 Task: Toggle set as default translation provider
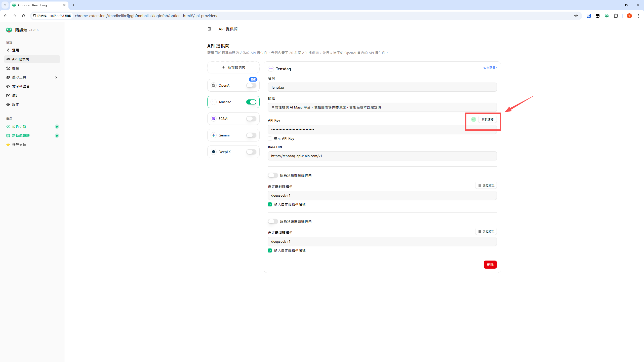pyautogui.click(x=273, y=175)
